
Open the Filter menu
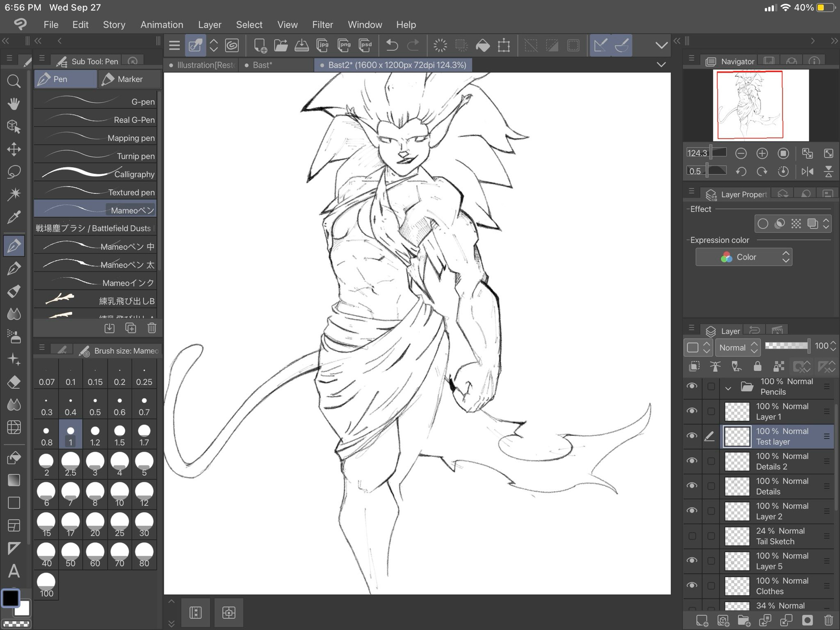tap(322, 25)
